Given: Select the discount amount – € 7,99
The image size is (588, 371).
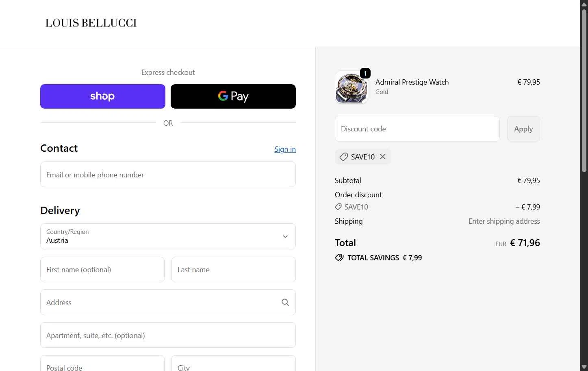Looking at the screenshot, I should (x=528, y=207).
